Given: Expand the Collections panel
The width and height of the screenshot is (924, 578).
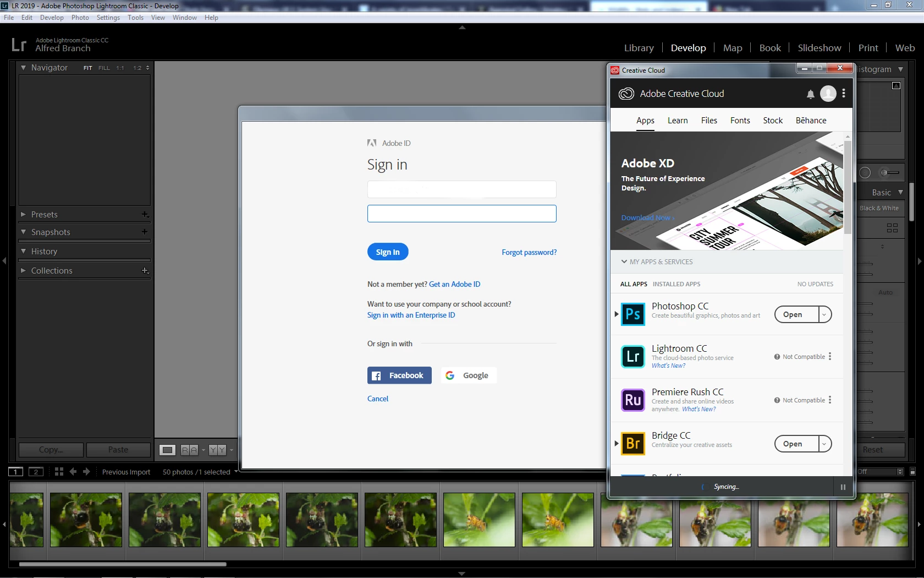Looking at the screenshot, I should click(x=23, y=270).
